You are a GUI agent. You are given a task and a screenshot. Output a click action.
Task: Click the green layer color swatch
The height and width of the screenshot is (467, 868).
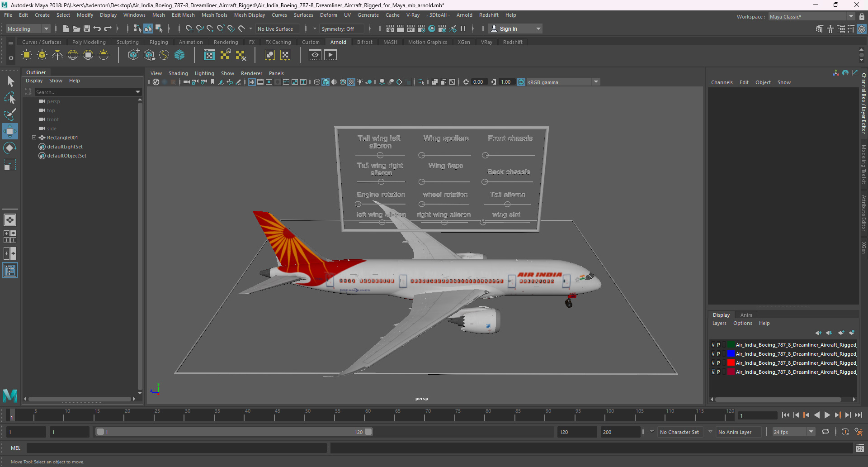[x=731, y=345]
